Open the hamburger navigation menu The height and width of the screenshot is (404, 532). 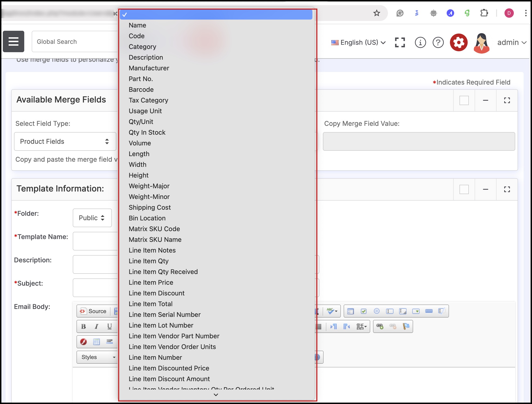point(14,41)
